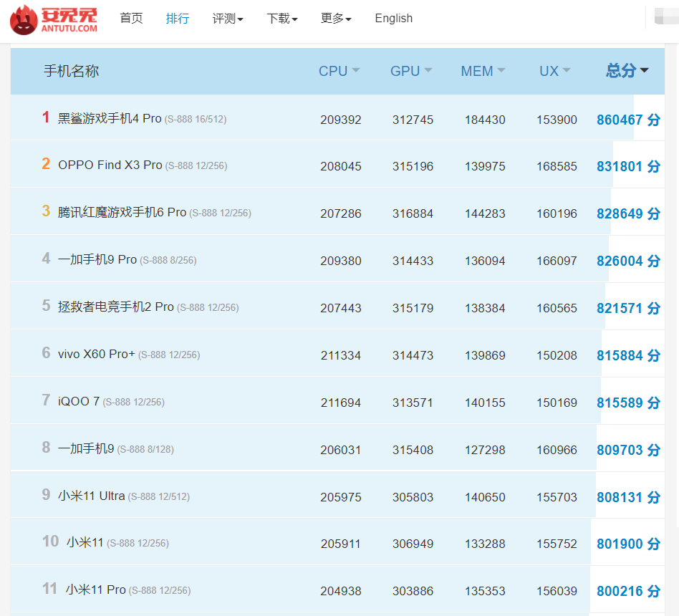
Task: Click total score 800216 分
Action: click(x=628, y=591)
